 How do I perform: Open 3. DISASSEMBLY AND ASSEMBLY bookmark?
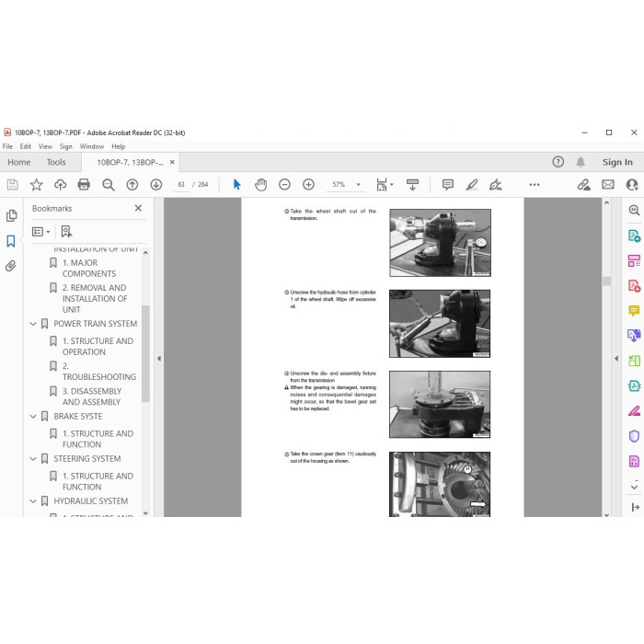[x=91, y=397]
